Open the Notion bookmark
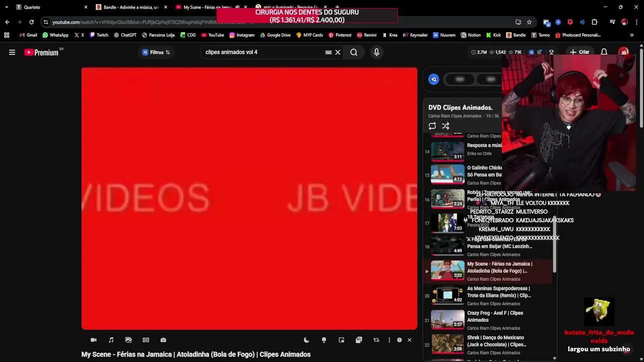The image size is (644, 362). 470,35
